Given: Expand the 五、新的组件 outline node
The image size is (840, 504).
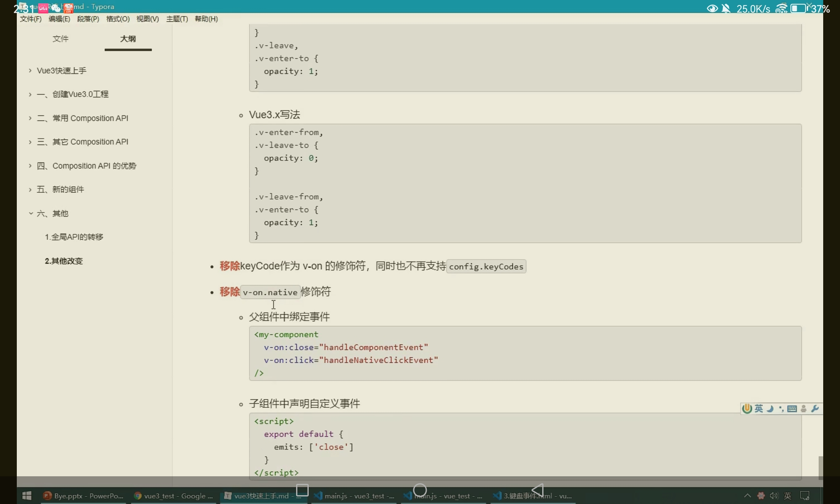Looking at the screenshot, I should coord(30,190).
